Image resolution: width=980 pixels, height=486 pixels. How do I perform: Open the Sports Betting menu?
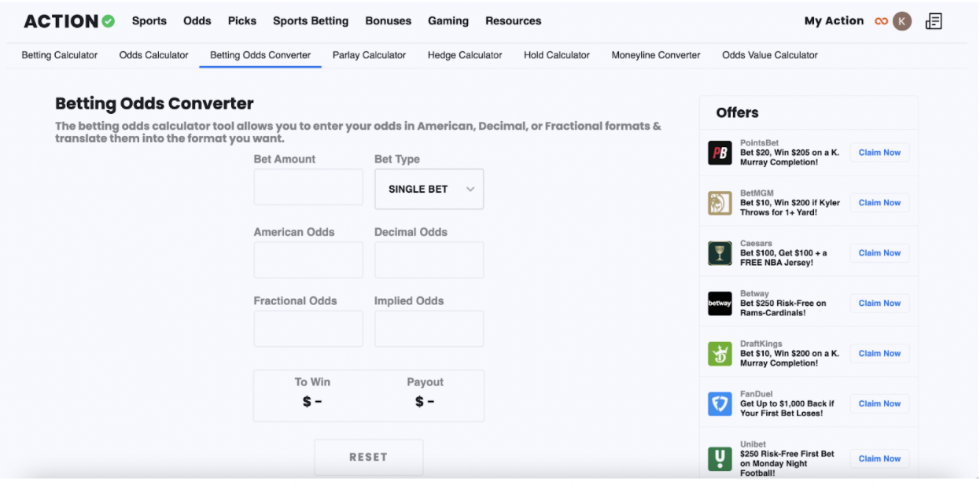click(311, 21)
